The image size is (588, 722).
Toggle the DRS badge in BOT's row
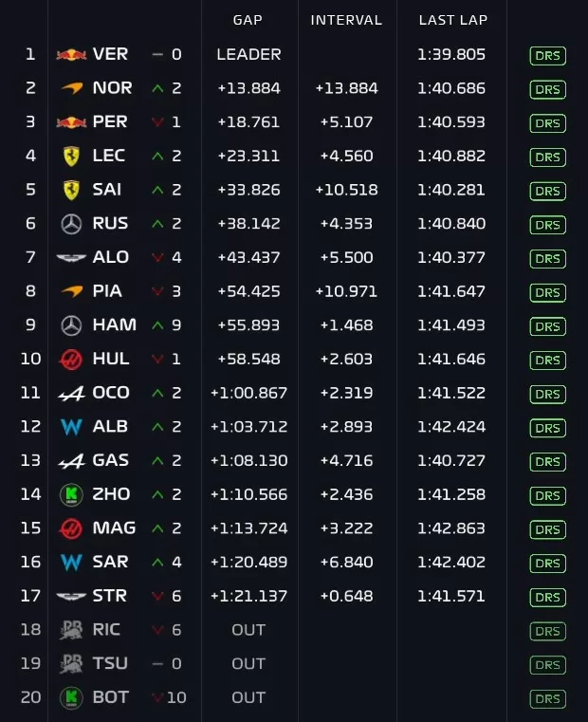pos(547,698)
